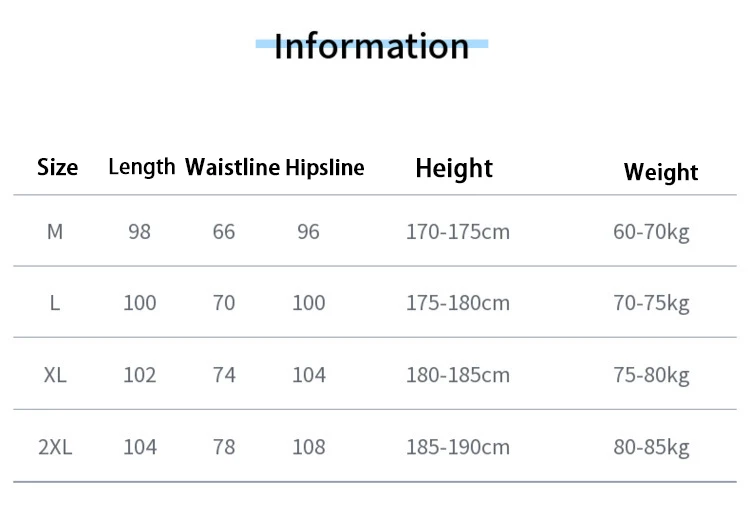Select the 170-175cm height cell
This screenshot has height=516, width=750.
pyautogui.click(x=458, y=232)
